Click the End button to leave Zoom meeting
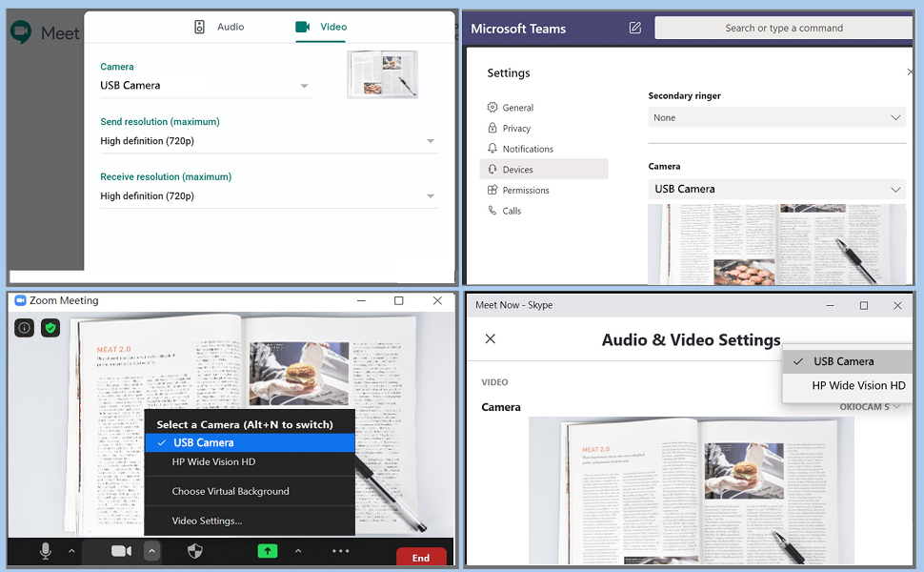Image resolution: width=924 pixels, height=572 pixels. (x=420, y=557)
